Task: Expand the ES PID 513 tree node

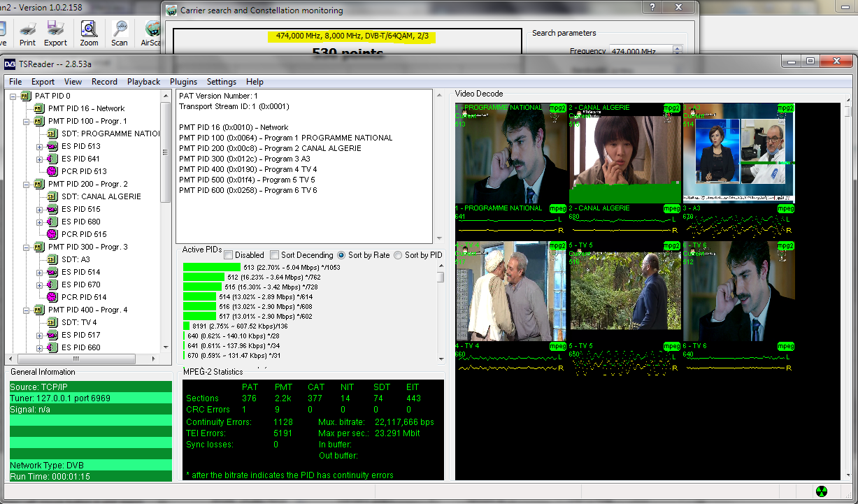Action: coord(39,146)
